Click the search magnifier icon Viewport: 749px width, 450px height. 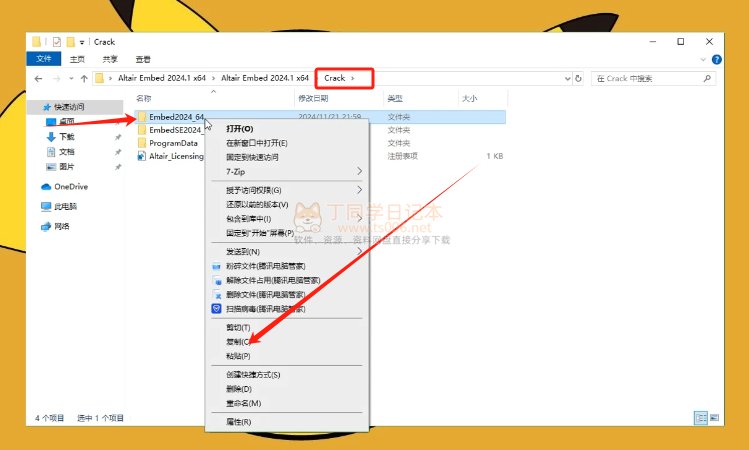click(x=707, y=78)
